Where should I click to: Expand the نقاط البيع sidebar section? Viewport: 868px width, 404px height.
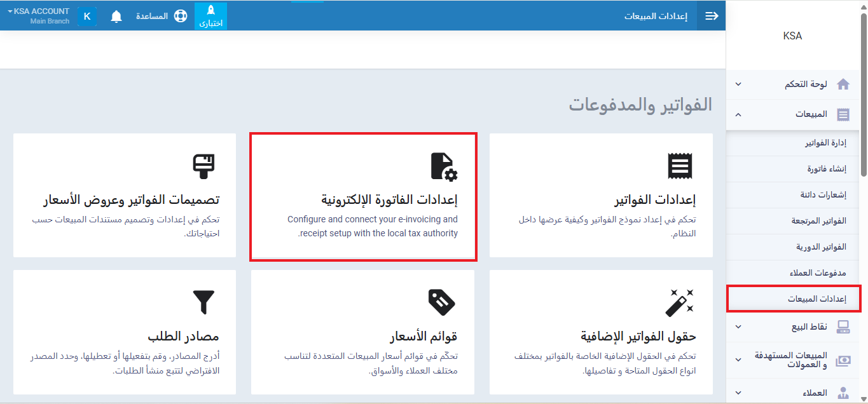pyautogui.click(x=738, y=327)
